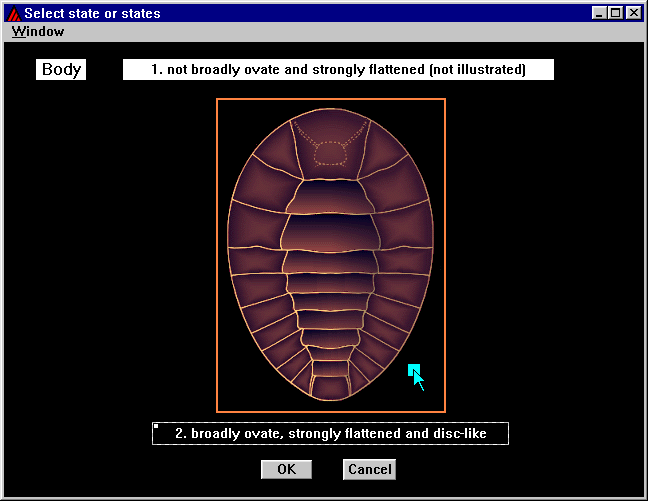Click the title bar text 'Select state or states'
The width and height of the screenshot is (648, 501).
tap(92, 14)
